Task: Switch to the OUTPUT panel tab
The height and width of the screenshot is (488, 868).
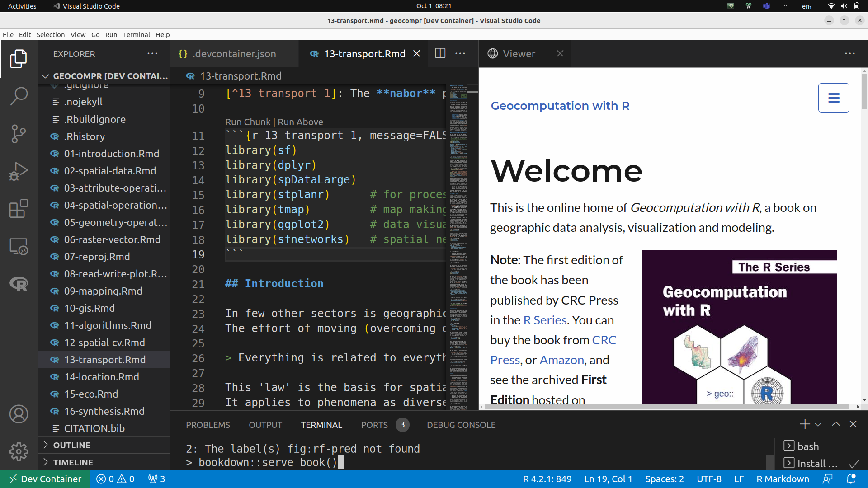Action: 265,425
